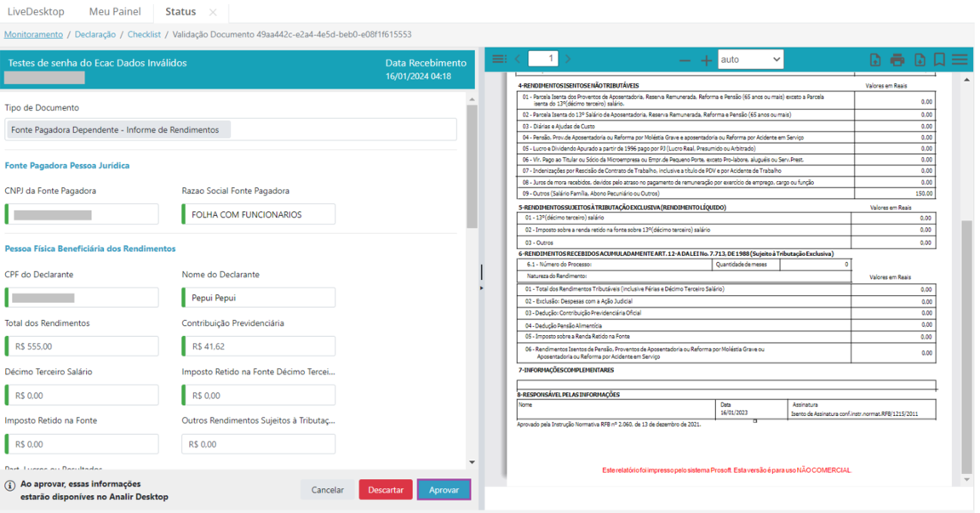Click the PDF page number field
This screenshot has width=980, height=513.
click(543, 59)
